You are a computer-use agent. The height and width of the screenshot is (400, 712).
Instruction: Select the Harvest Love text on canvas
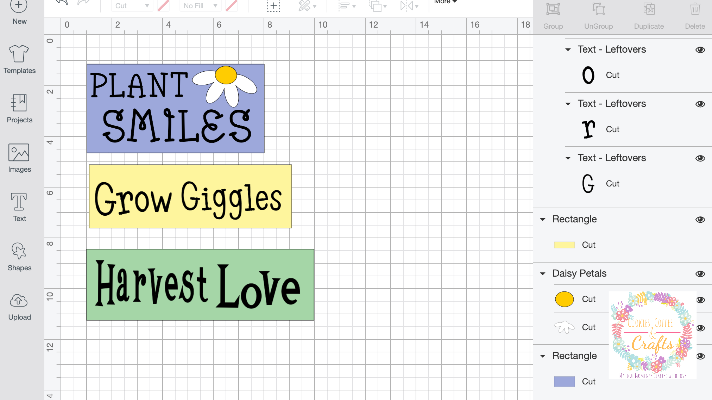point(198,285)
